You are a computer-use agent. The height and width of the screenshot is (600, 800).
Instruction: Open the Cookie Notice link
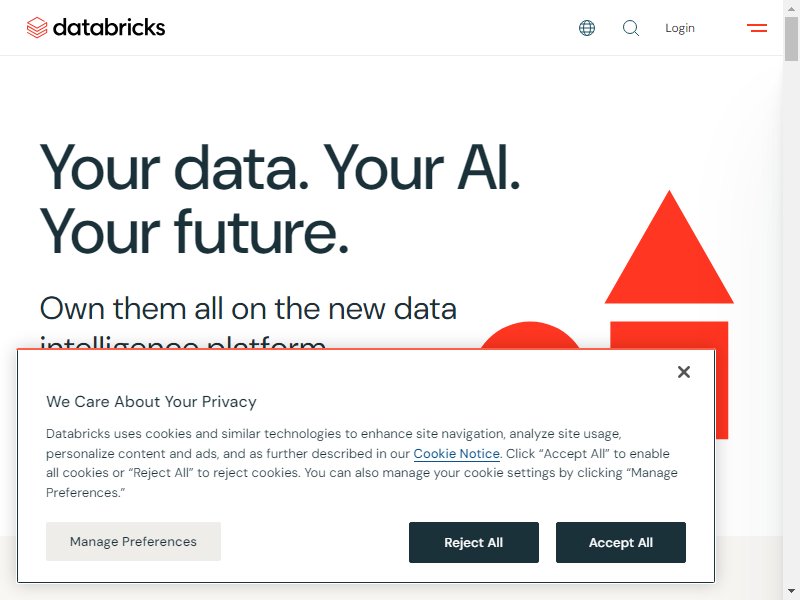pos(456,454)
